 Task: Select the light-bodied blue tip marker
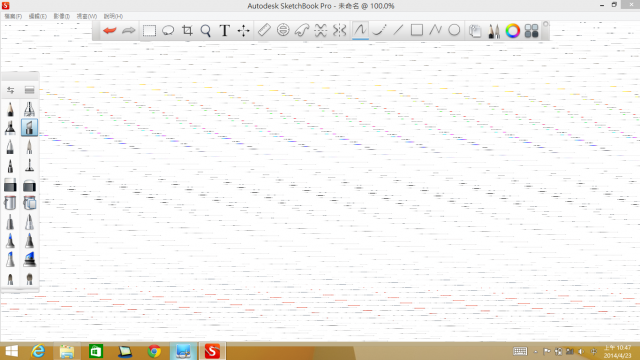point(10,259)
